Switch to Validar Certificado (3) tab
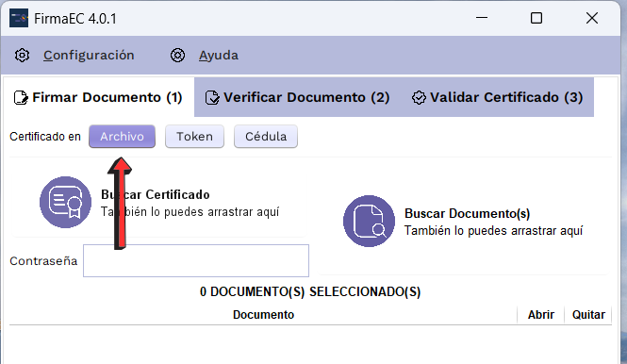 (x=498, y=97)
